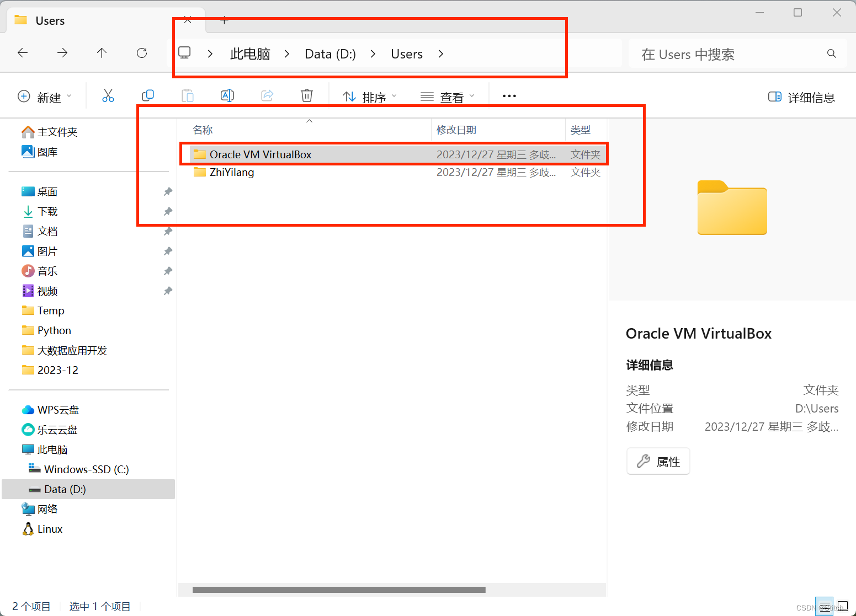
Task: Click the Copy icon in toolbar
Action: pos(148,96)
